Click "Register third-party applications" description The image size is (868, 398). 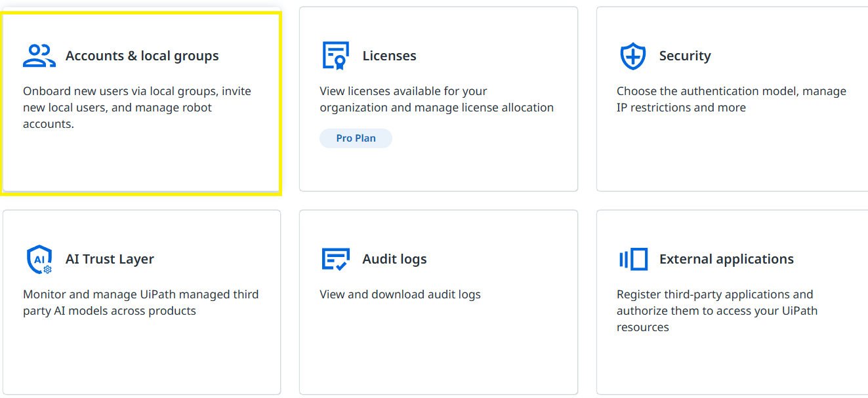(717, 311)
